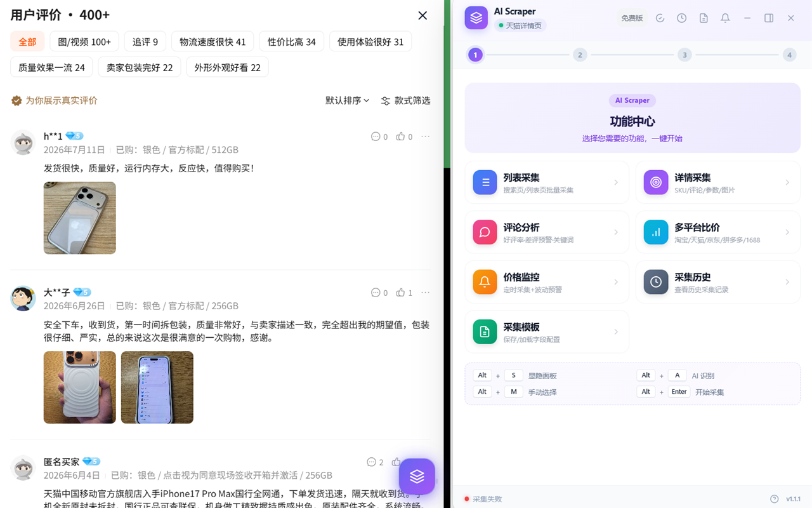The height and width of the screenshot is (508, 812).
Task: Expand the 详情采集 card arrow
Action: 787,183
